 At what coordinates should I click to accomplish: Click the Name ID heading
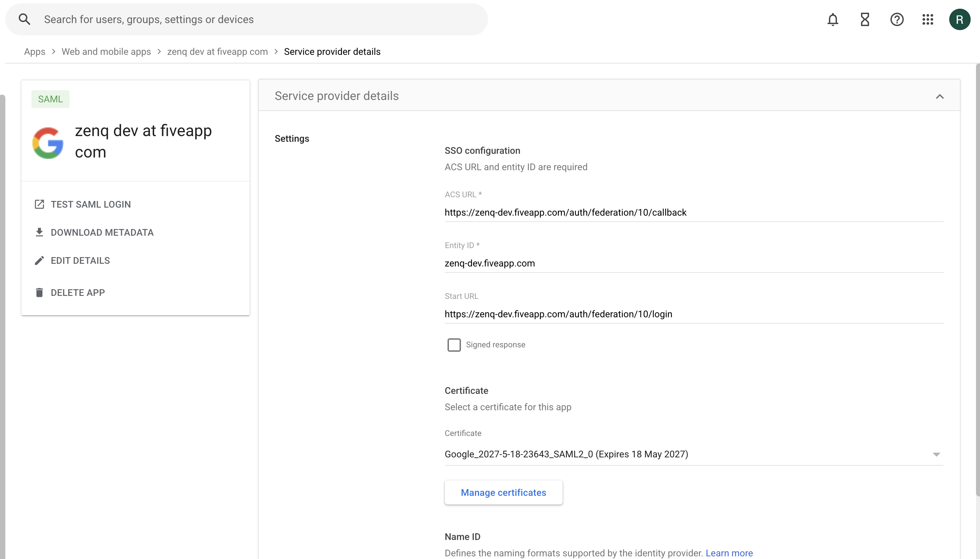pos(462,536)
